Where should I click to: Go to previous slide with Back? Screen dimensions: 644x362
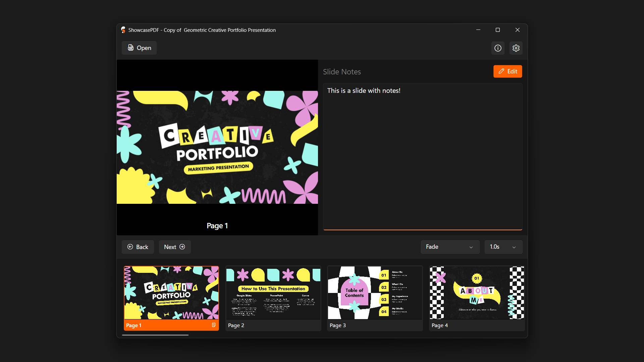coord(138,247)
